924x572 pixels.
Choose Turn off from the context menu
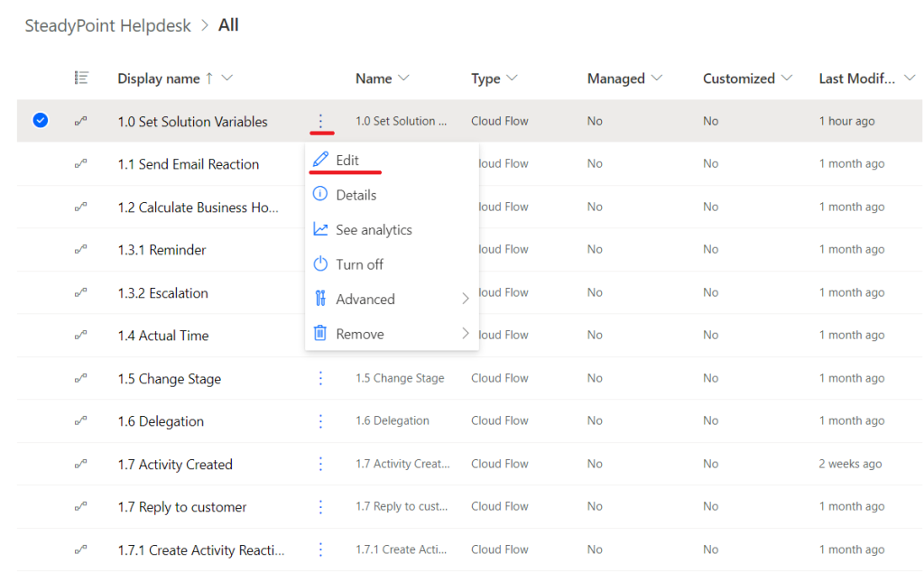pos(359,263)
